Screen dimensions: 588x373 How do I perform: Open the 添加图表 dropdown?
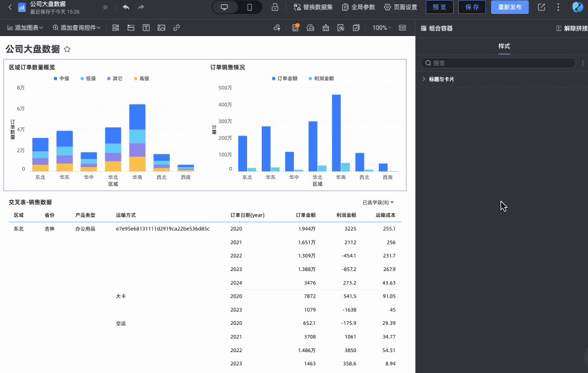[x=25, y=28]
